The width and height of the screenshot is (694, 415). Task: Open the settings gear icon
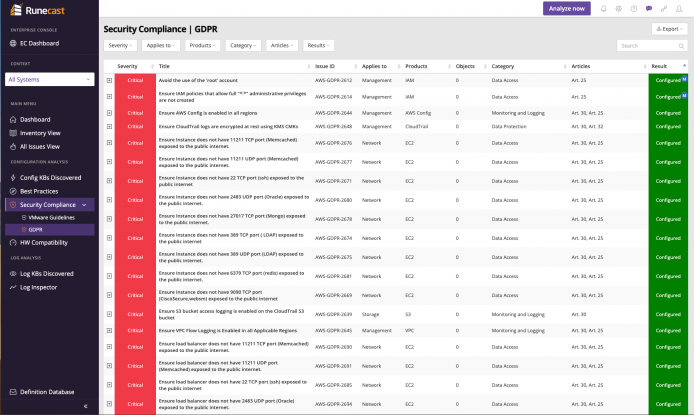click(x=618, y=8)
